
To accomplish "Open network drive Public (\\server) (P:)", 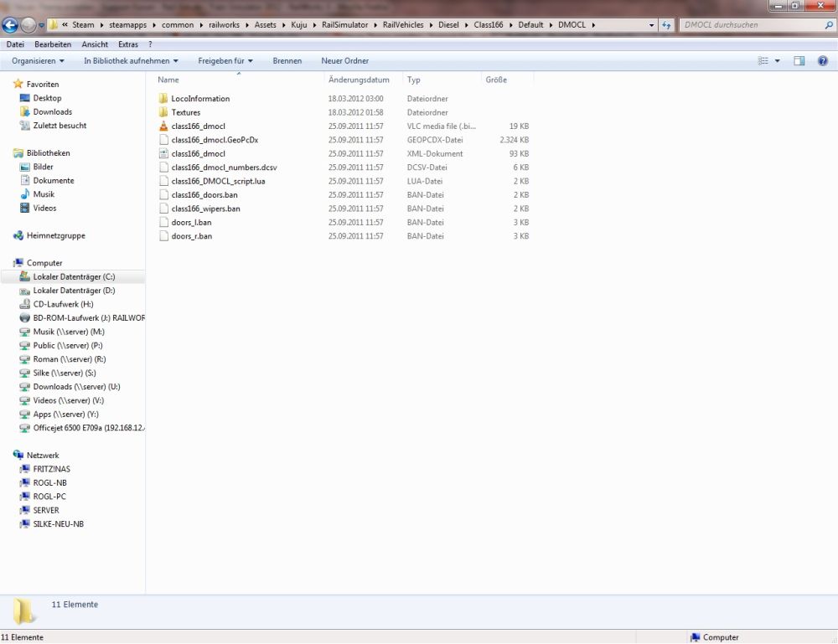I will pyautogui.click(x=67, y=346).
